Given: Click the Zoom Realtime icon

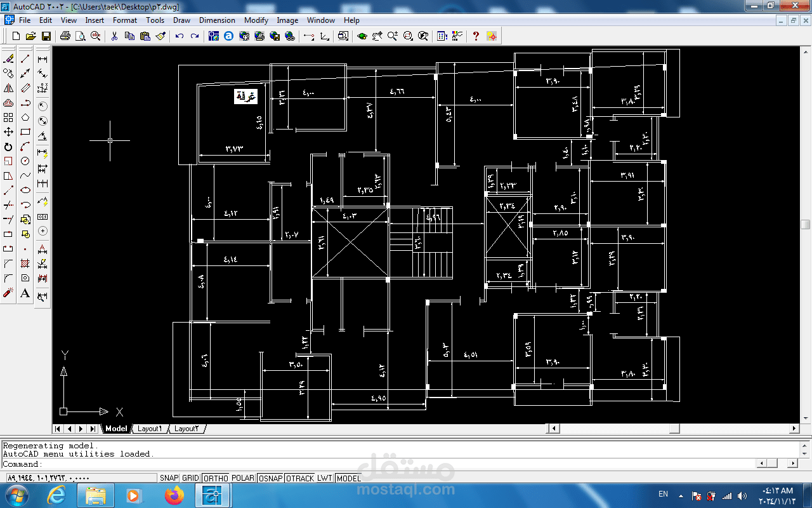Looking at the screenshot, I should (393, 36).
